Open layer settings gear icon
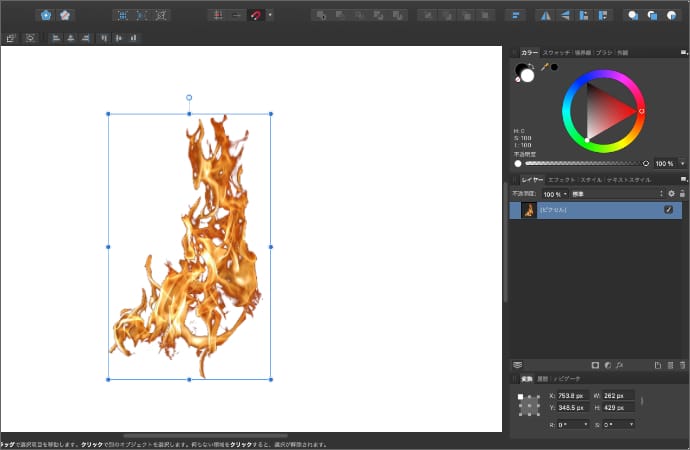This screenshot has height=450, width=690. pos(671,193)
